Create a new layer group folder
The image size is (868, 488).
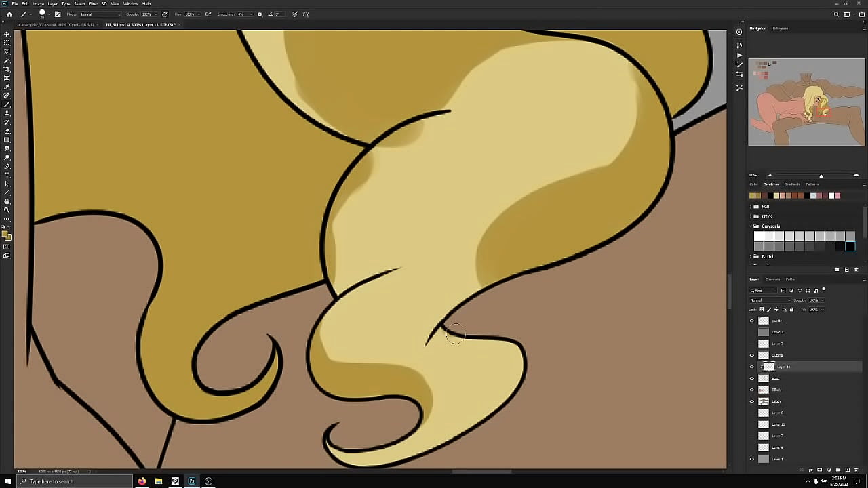coord(838,470)
